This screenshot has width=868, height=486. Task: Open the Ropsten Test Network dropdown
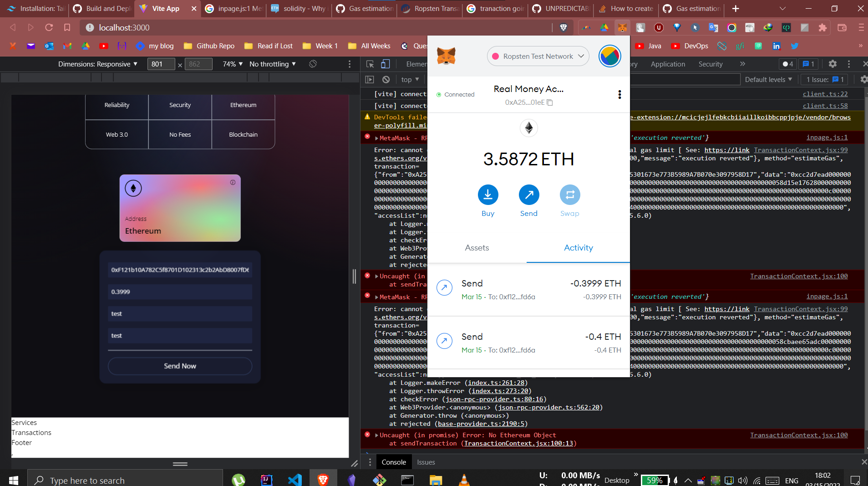tap(538, 56)
